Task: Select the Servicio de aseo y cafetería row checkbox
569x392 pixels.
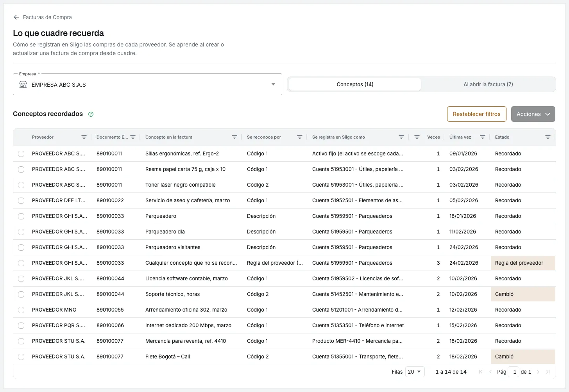Action: (21, 201)
